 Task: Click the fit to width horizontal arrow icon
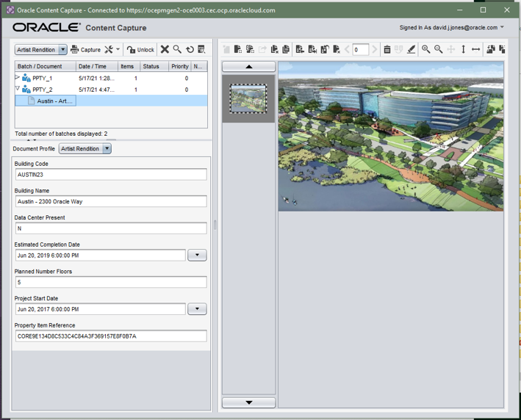click(x=476, y=49)
